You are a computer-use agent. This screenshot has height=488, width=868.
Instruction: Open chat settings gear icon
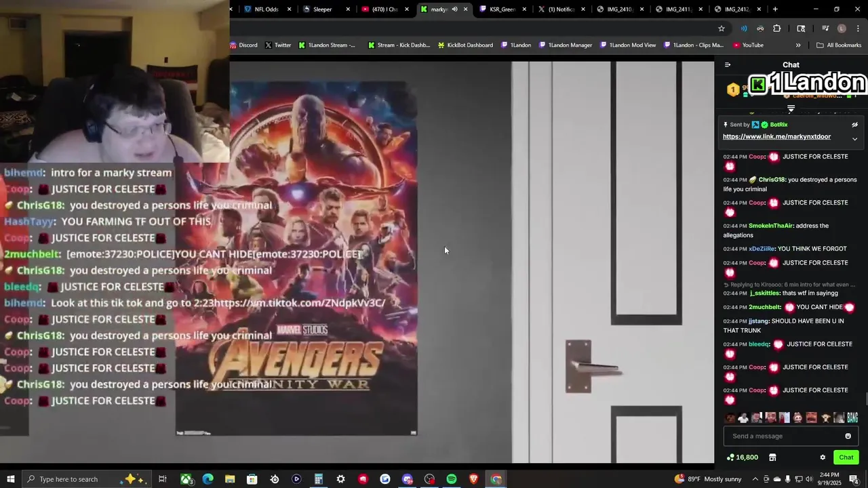pos(823,457)
